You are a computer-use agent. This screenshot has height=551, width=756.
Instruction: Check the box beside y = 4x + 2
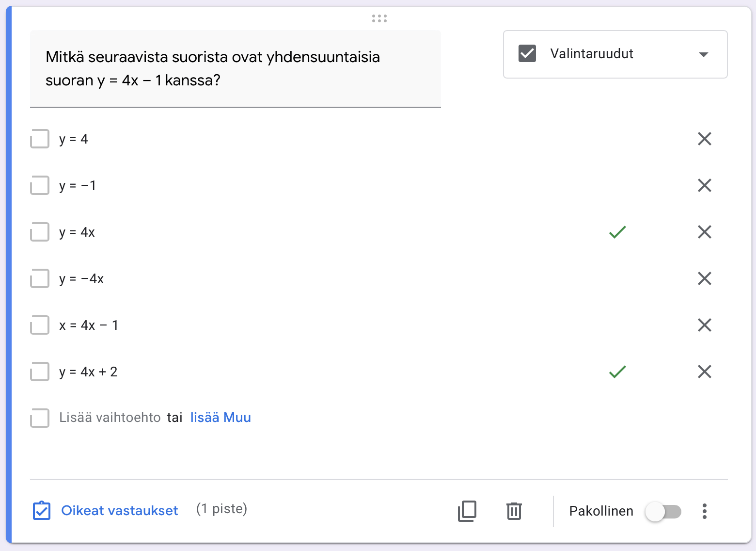(40, 372)
